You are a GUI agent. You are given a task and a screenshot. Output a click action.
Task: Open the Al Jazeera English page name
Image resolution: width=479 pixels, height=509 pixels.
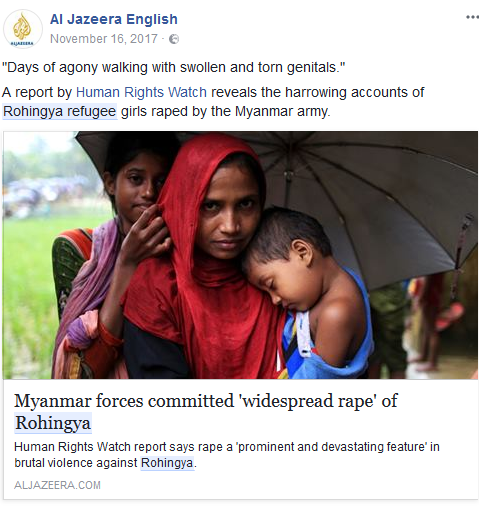(x=114, y=19)
